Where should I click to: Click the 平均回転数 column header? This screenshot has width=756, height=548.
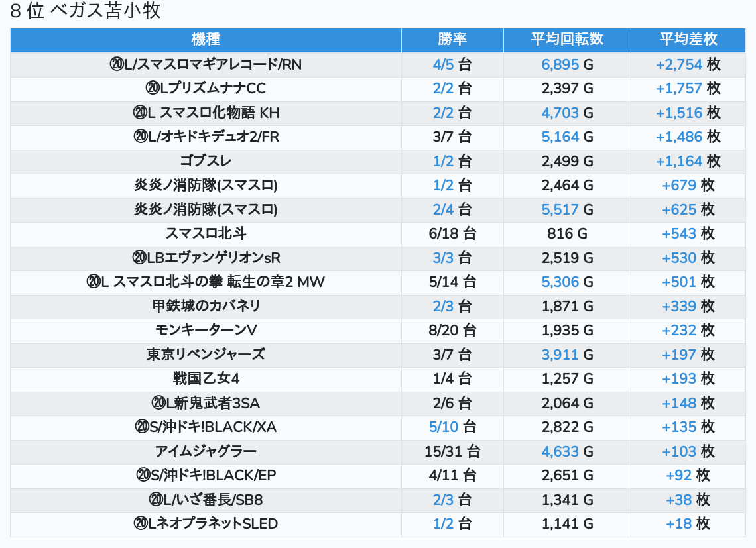coord(567,40)
